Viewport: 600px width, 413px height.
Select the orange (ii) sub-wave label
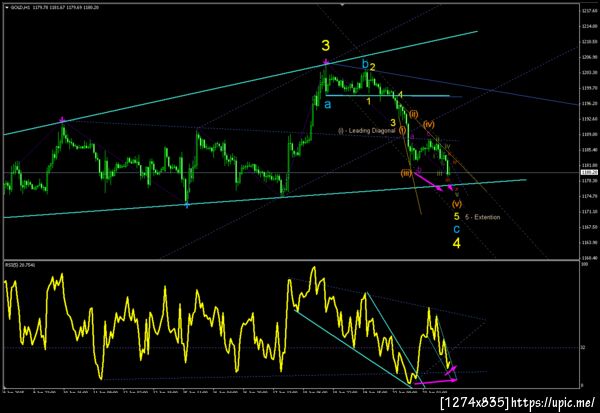coord(414,114)
